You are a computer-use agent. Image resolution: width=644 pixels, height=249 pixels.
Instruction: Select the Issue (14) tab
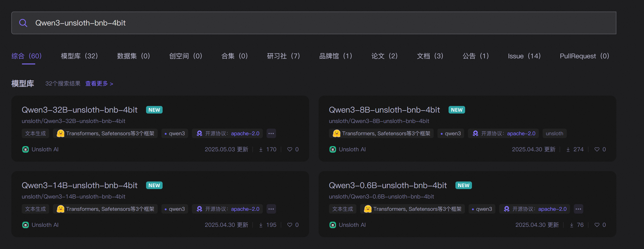524,56
